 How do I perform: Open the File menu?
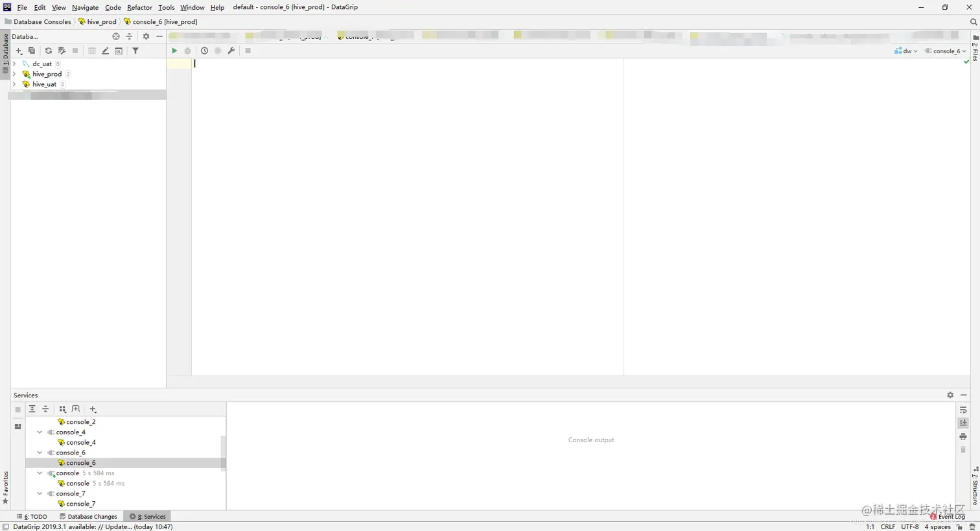click(22, 7)
